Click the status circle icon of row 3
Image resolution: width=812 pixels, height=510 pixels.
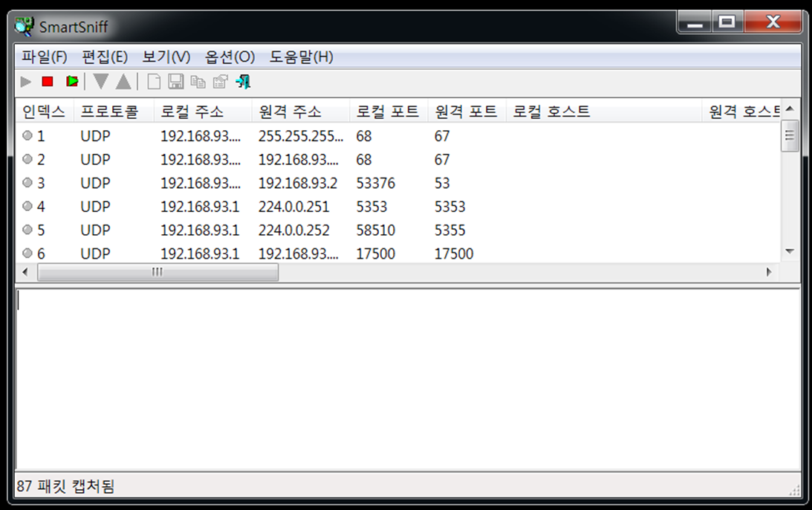(x=27, y=182)
